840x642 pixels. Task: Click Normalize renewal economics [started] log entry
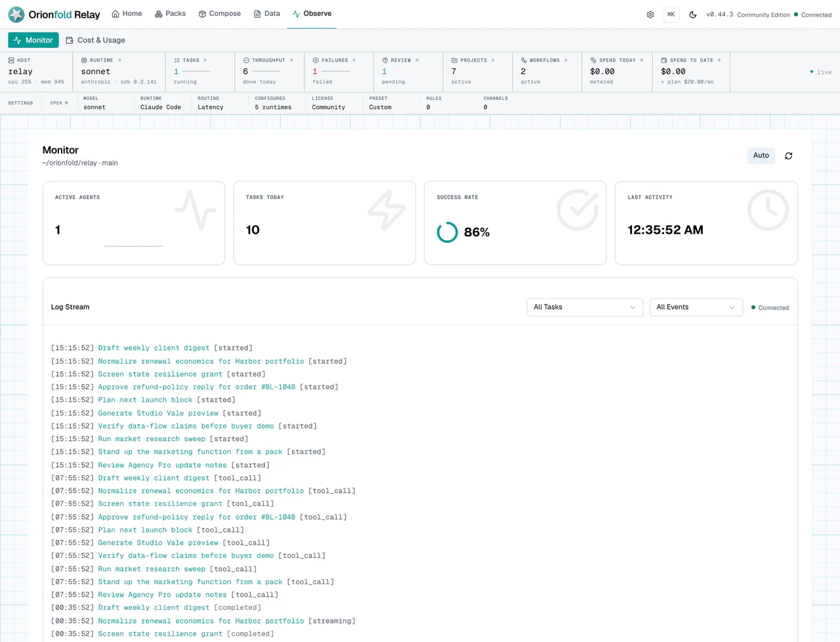pyautogui.click(x=199, y=361)
